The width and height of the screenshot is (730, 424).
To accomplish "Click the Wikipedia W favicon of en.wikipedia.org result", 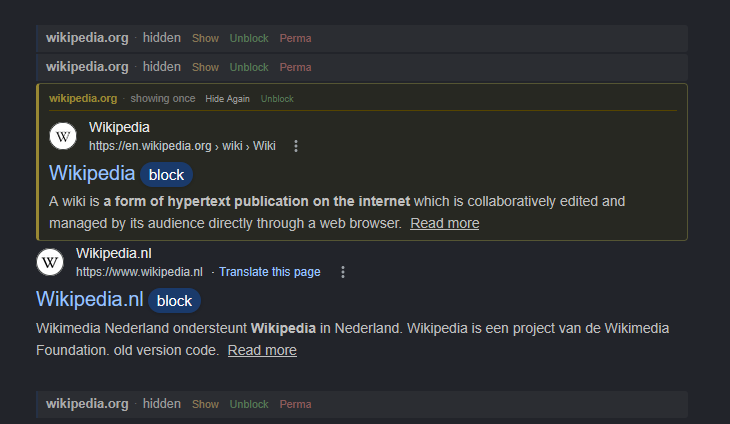I will click(63, 136).
